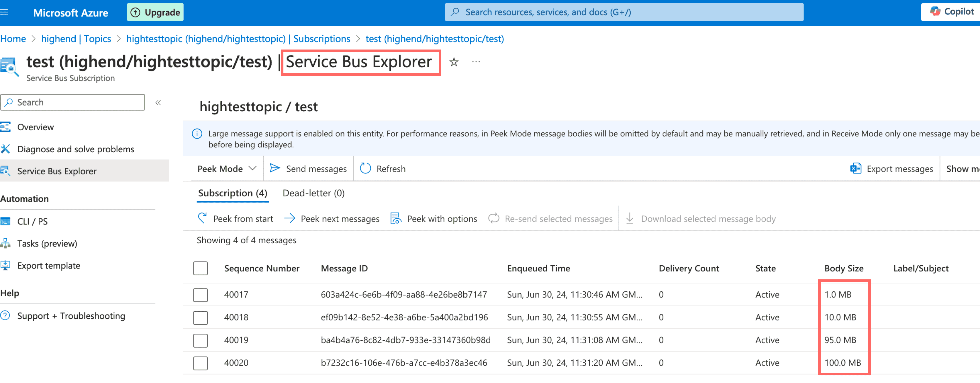Focus the sidebar Search field
This screenshot has width=980, height=383.
73,102
